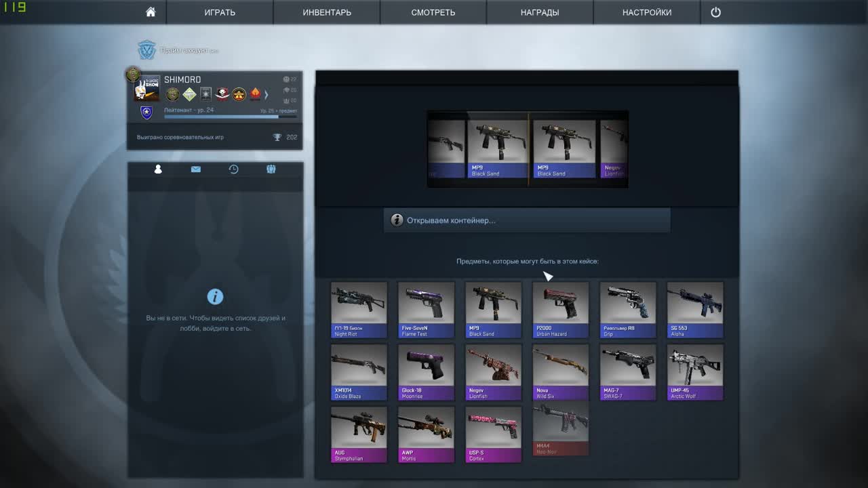The width and height of the screenshot is (868, 488).
Task: Select AWP Mortis item
Action: [426, 434]
